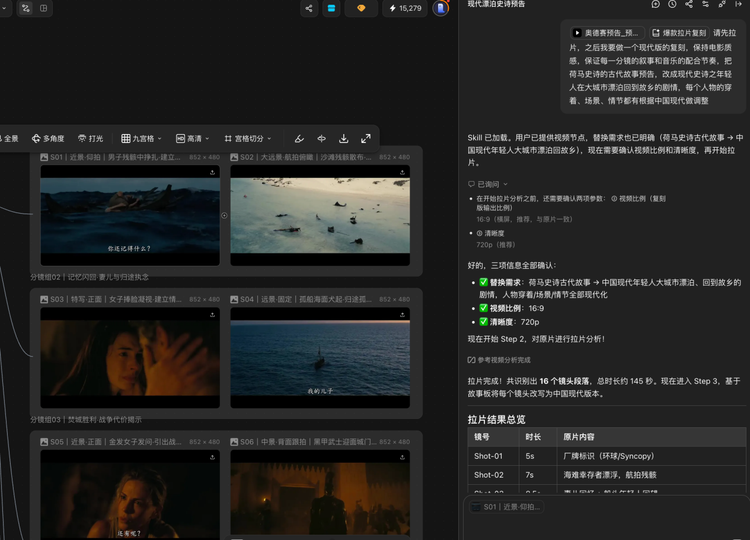Image resolution: width=750 pixels, height=540 pixels.
Task: Click the image icon beside the S02 title
Action: pyautogui.click(x=234, y=157)
